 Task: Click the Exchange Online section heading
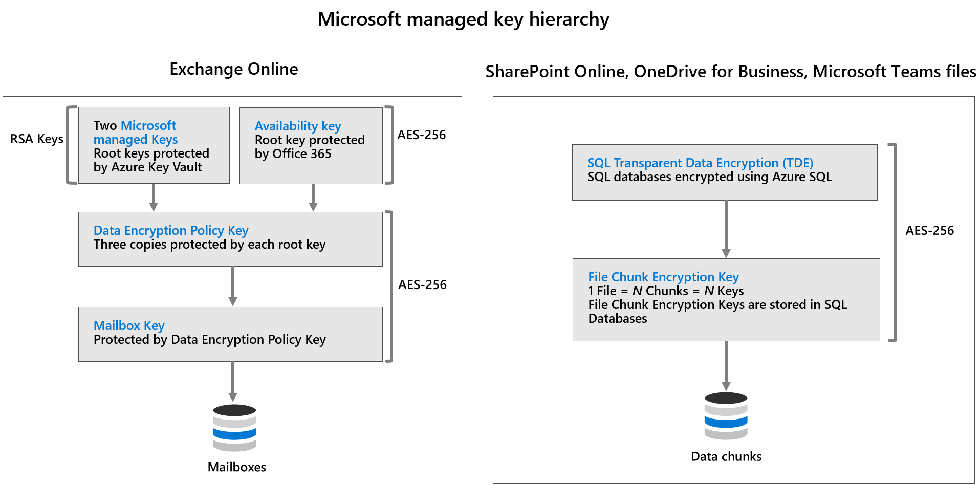234,69
